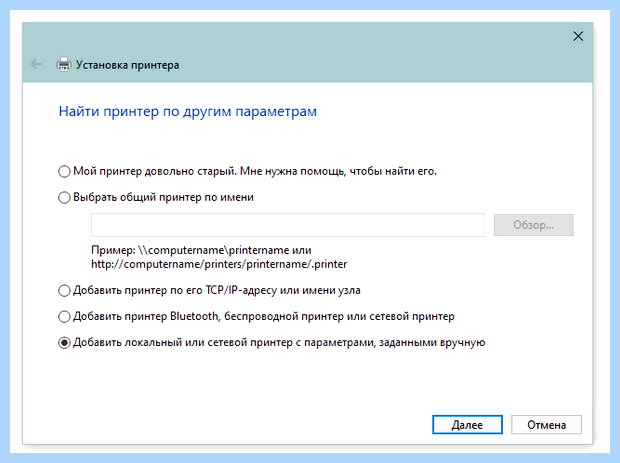Viewport: 620px width, 463px height.
Task: Click the Отмена button
Action: 546,425
